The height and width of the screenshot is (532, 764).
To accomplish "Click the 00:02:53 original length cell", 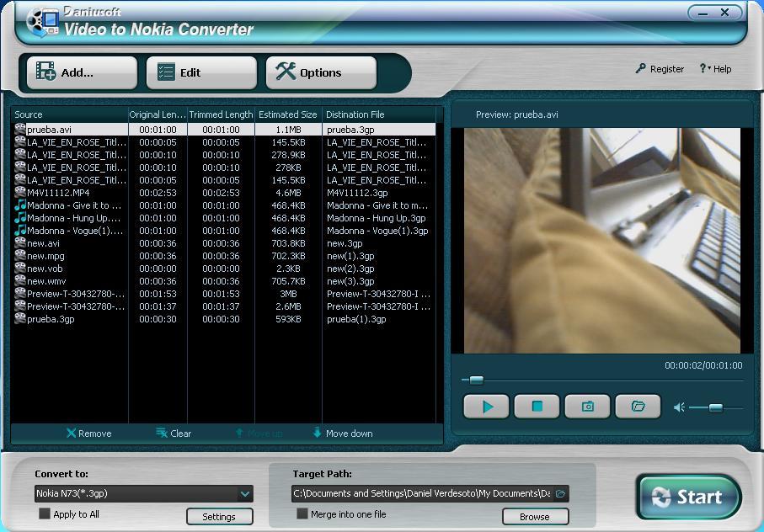I will [158, 193].
